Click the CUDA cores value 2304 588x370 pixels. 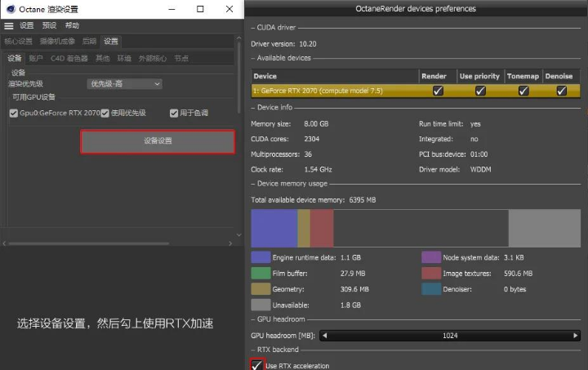tap(312, 139)
